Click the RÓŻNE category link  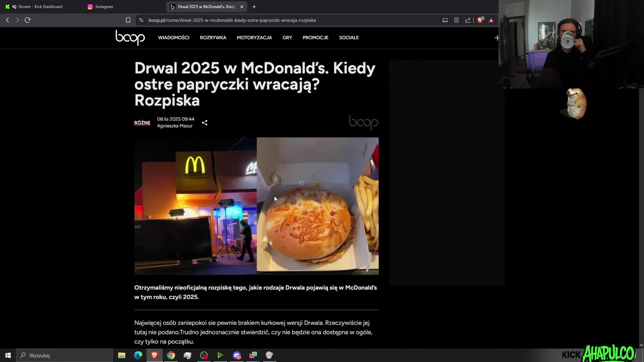coord(142,123)
